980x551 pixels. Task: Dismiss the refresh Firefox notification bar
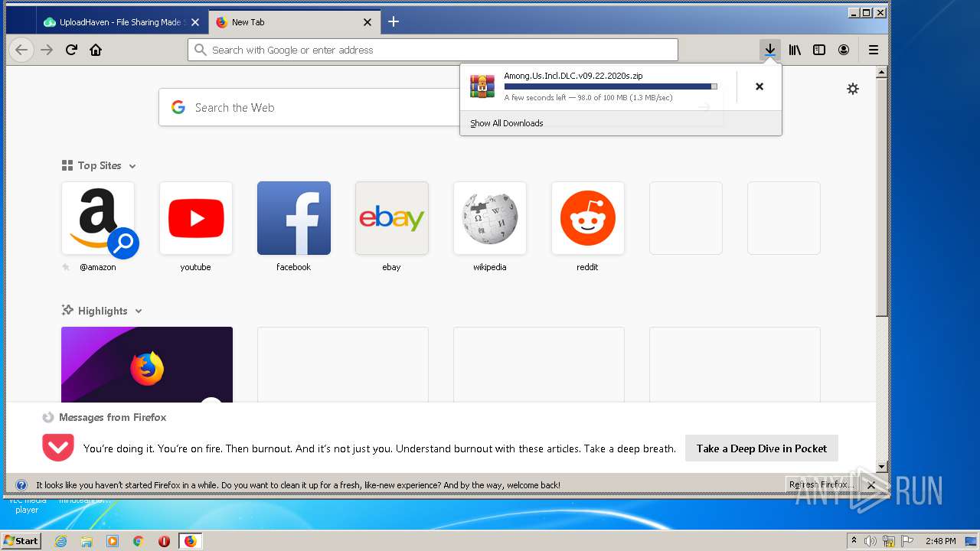click(x=871, y=485)
